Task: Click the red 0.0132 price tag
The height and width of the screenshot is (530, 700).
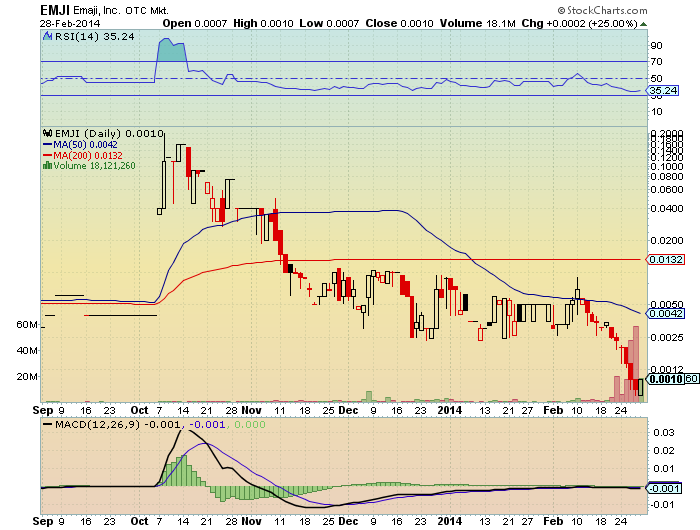Action: (665, 259)
